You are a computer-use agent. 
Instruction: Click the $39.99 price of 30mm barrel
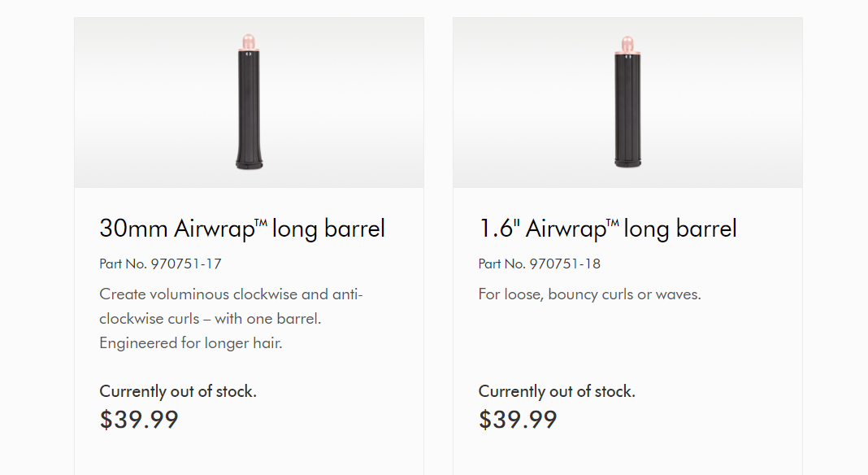[x=139, y=420]
